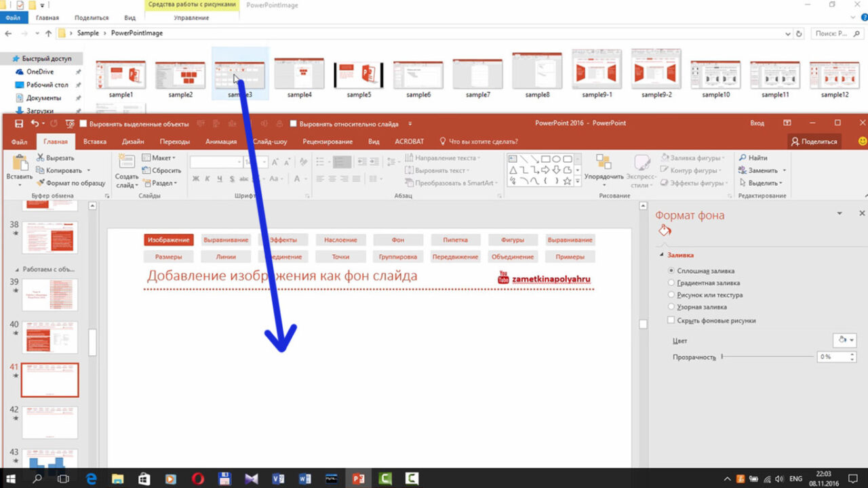The width and height of the screenshot is (868, 488).
Task: Switch to the Design (Дизайн) tab
Action: coord(133,142)
